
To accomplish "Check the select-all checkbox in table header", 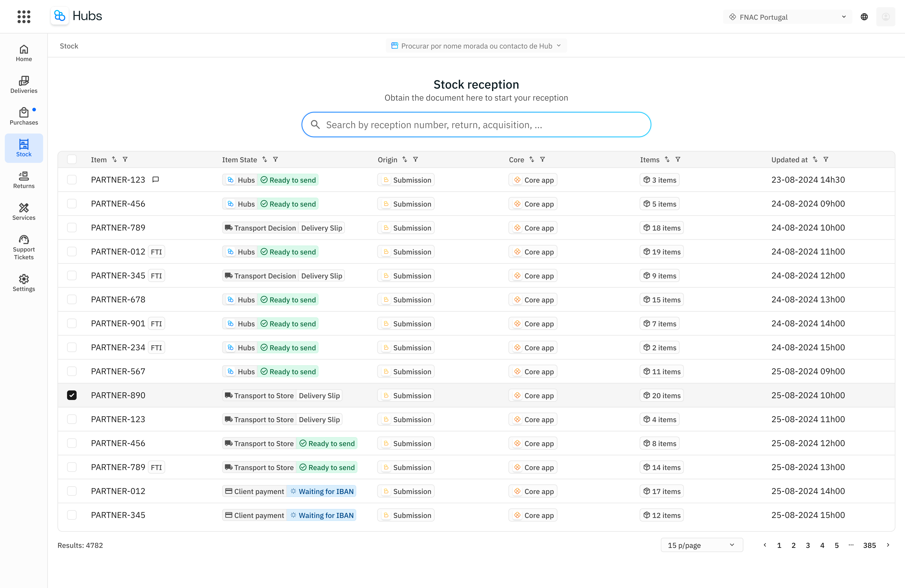I will [72, 159].
